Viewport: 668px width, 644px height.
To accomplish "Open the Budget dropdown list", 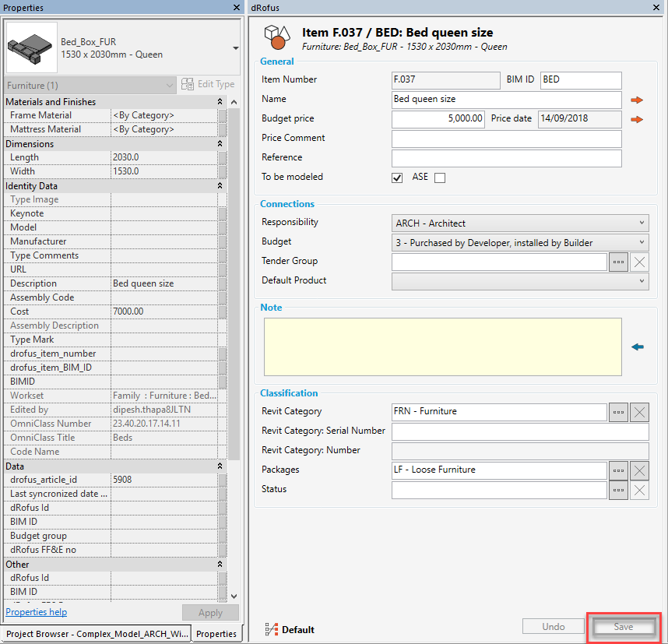I will (519, 243).
